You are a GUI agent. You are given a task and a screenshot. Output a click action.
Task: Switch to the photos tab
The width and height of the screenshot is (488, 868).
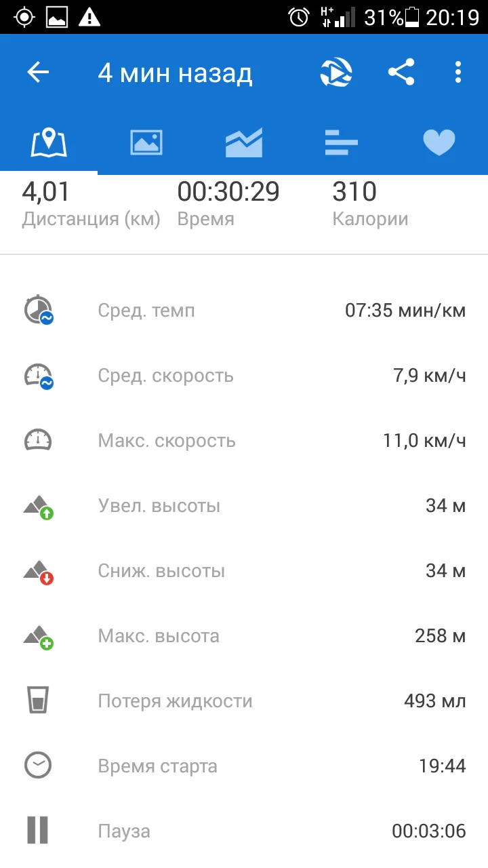pyautogui.click(x=146, y=142)
